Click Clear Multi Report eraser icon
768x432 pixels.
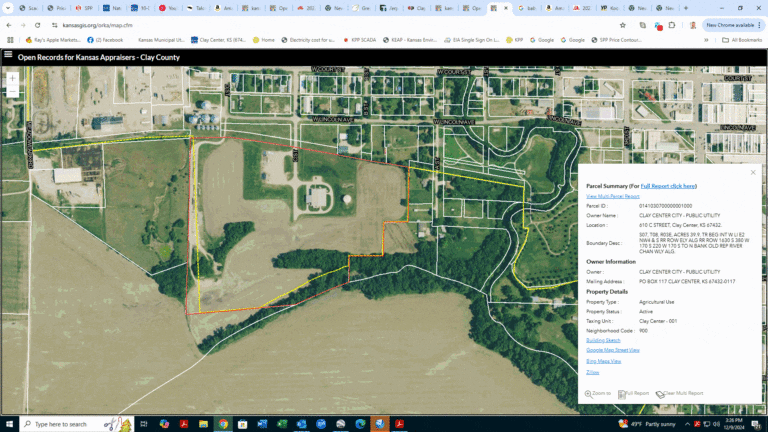tap(660, 394)
